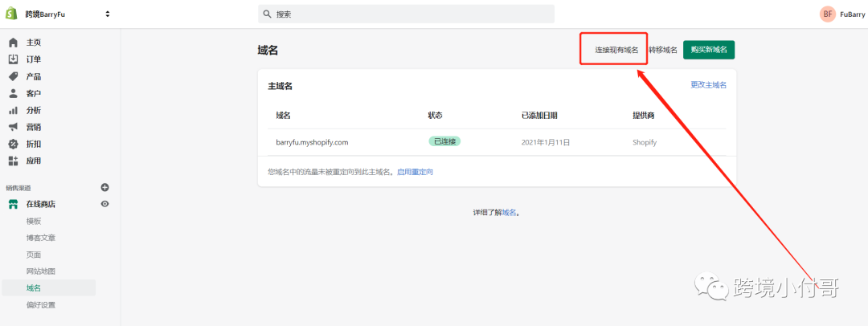
Task: Click the Shopify logo icon
Action: (x=12, y=14)
